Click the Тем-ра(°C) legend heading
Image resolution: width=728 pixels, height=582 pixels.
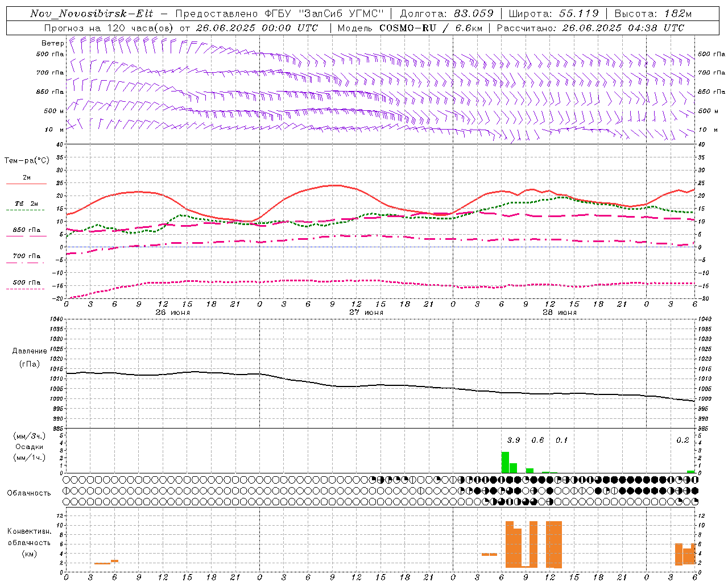coord(27,161)
